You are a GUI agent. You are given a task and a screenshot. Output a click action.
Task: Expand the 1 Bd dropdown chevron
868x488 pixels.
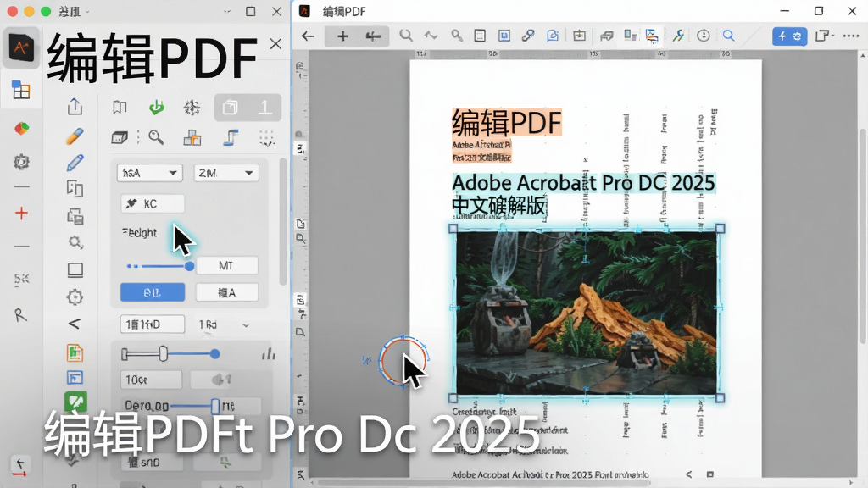246,325
